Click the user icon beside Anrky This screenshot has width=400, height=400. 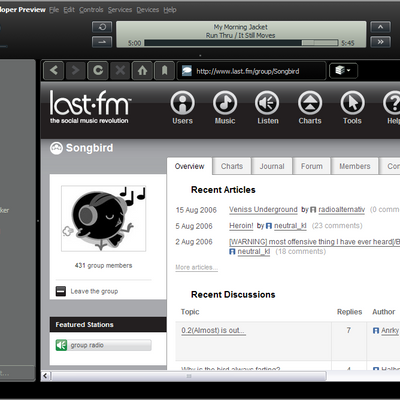(x=376, y=331)
